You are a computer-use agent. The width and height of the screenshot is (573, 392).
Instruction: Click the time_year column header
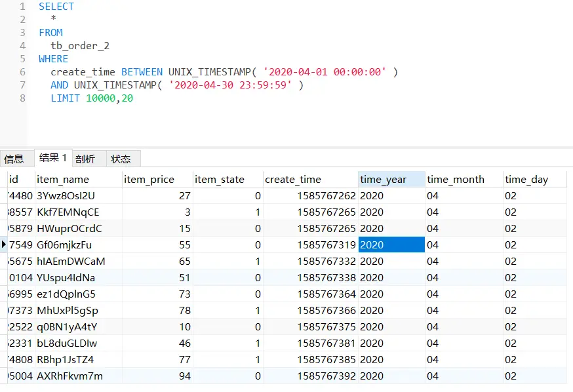click(x=391, y=180)
